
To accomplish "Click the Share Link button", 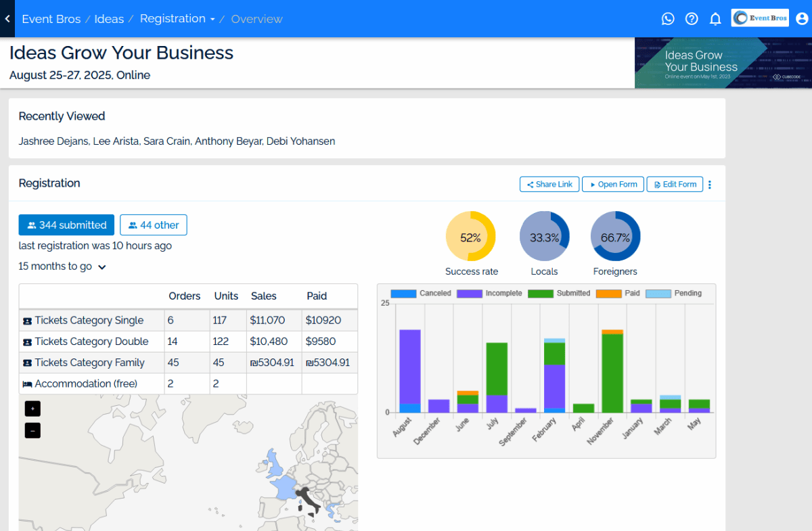I will click(x=549, y=185).
